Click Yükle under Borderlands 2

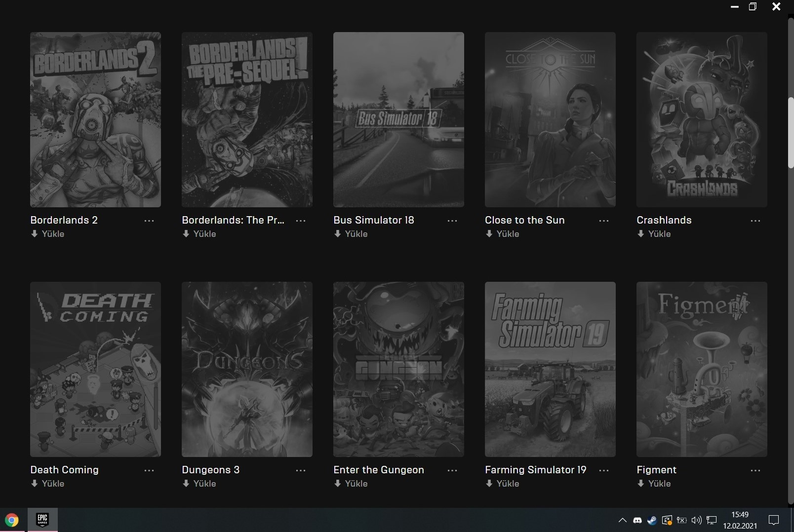coord(47,234)
